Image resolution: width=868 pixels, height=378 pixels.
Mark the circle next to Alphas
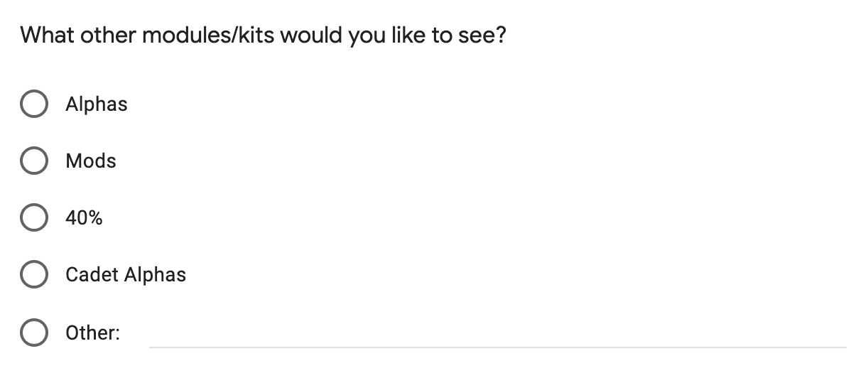[34, 104]
